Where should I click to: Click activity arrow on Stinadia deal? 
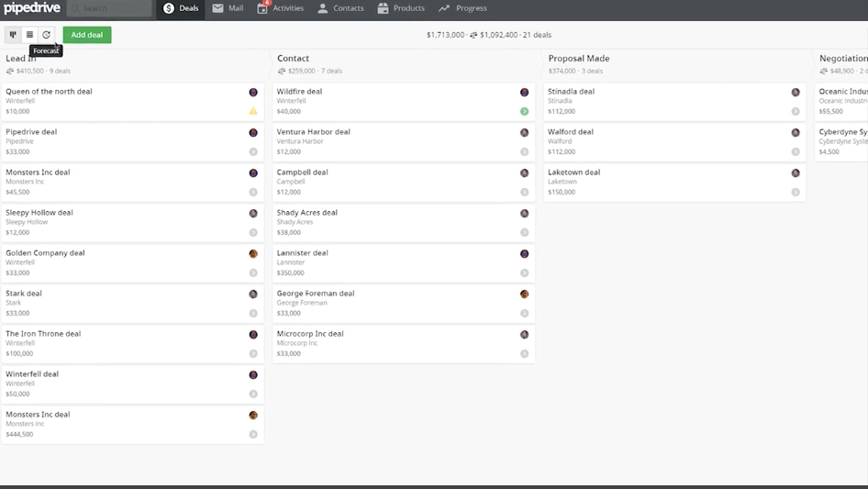(796, 111)
